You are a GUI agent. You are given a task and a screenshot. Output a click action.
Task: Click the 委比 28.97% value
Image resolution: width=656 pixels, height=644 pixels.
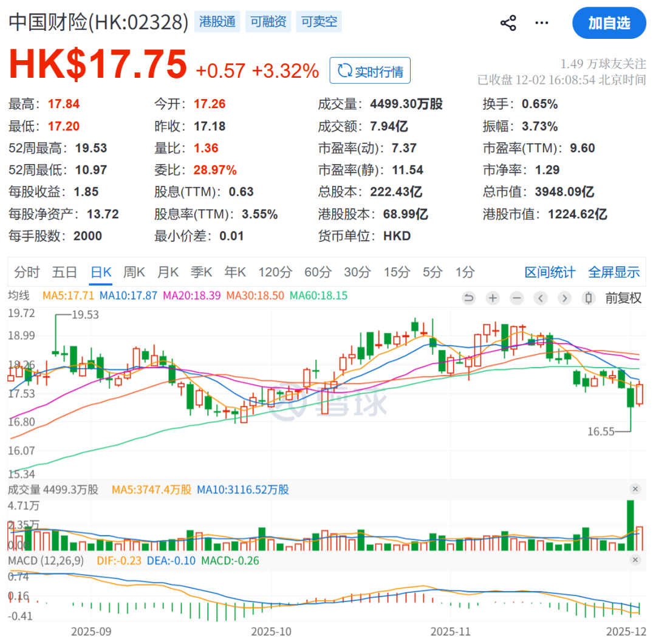[215, 170]
